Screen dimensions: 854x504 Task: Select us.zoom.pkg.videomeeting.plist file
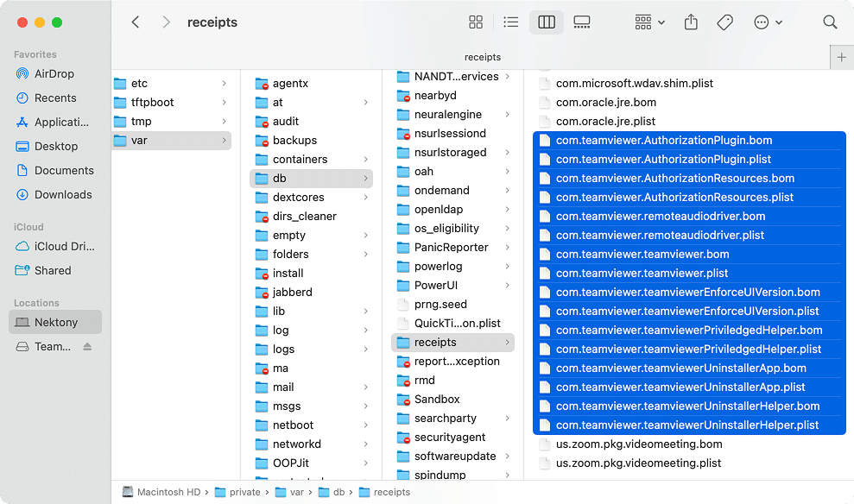(x=689, y=463)
